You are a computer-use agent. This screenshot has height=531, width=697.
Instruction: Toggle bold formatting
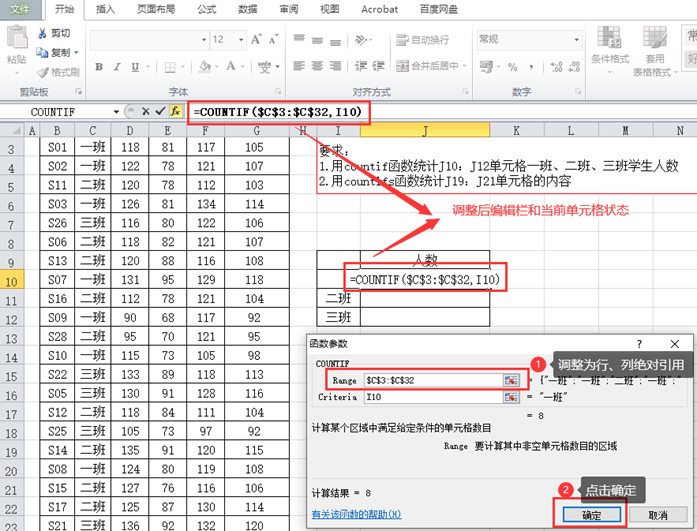99,67
